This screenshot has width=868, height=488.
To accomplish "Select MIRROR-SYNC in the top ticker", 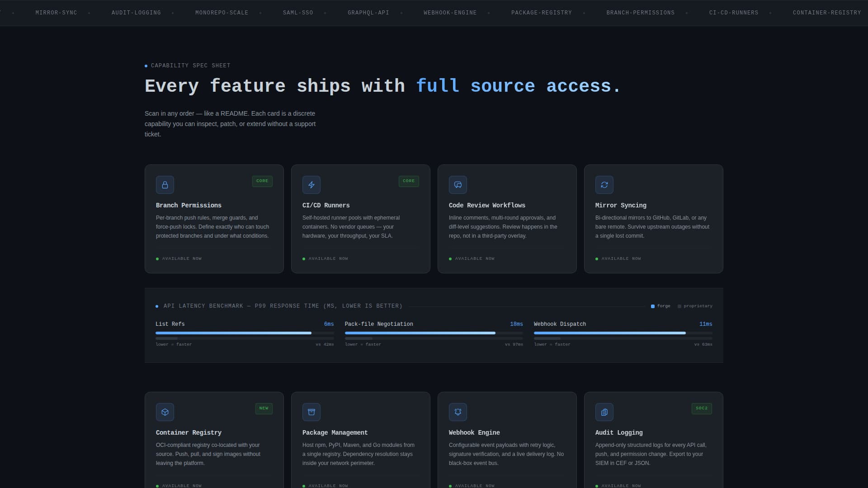I will click(x=57, y=13).
